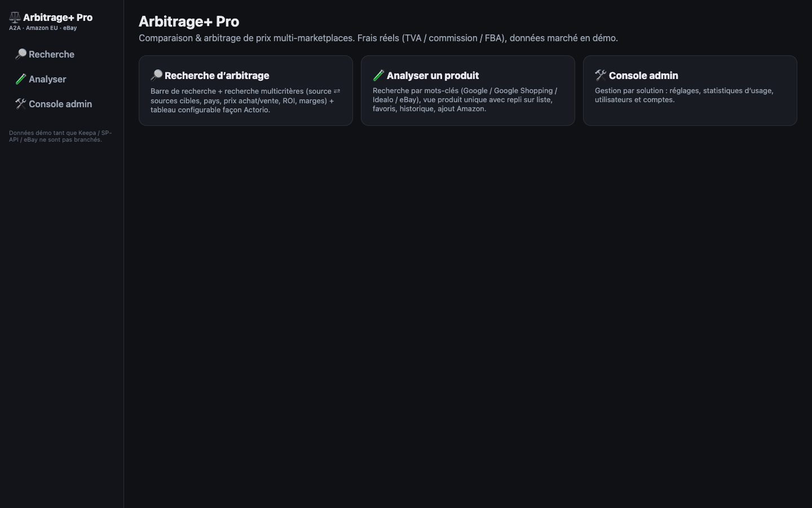Viewport: 812px width, 508px height.
Task: Open Recherche in the sidebar menu
Action: coord(61,54)
